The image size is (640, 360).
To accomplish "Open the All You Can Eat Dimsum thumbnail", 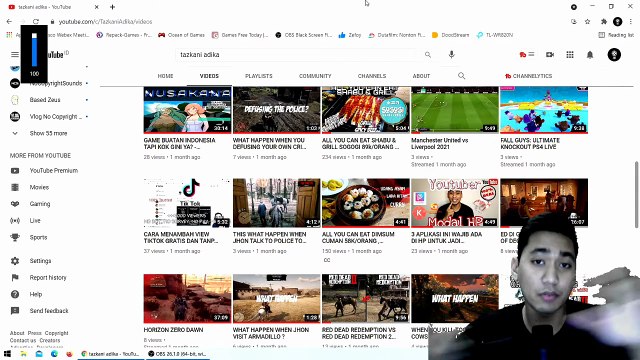I will (x=366, y=203).
